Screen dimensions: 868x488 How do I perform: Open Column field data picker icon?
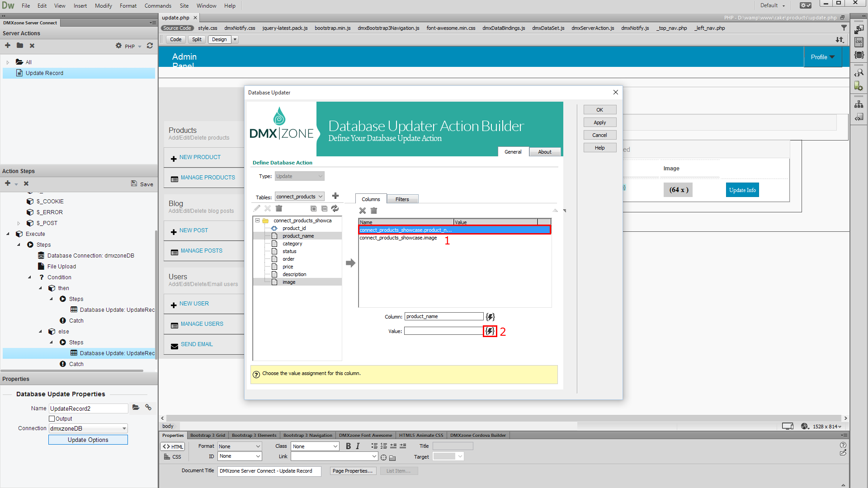tap(490, 317)
